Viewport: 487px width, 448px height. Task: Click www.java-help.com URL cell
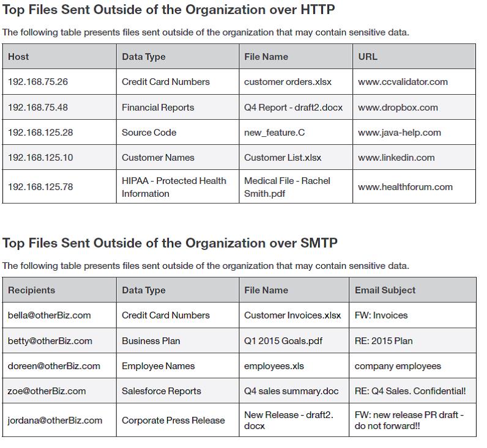coord(399,133)
